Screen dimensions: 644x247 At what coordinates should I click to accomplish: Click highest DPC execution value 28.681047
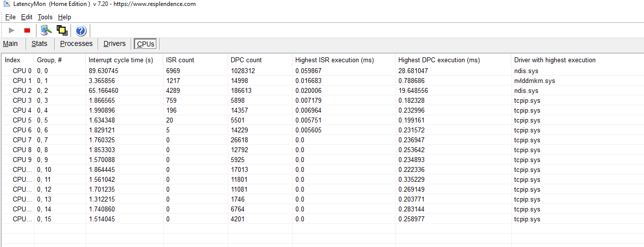413,71
